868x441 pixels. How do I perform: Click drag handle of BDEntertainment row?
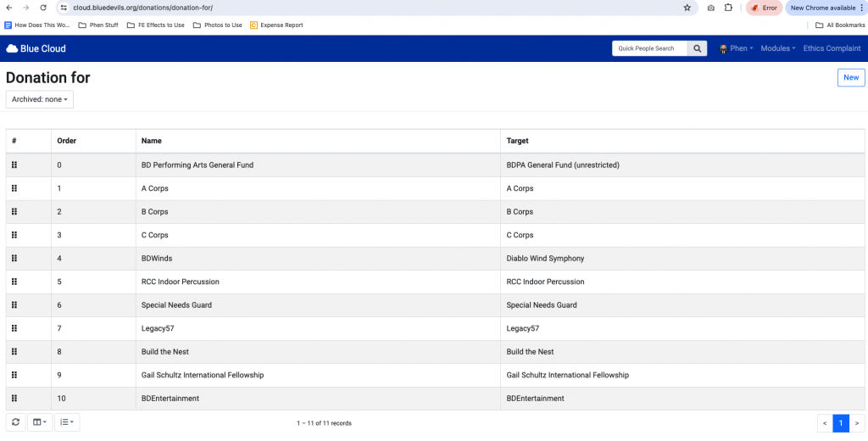click(14, 398)
